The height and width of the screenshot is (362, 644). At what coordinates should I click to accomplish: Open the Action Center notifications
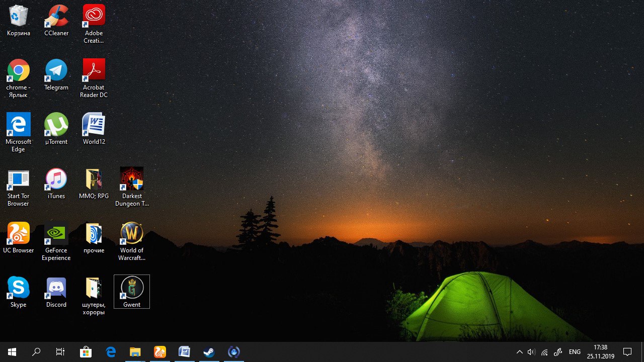pos(627,352)
